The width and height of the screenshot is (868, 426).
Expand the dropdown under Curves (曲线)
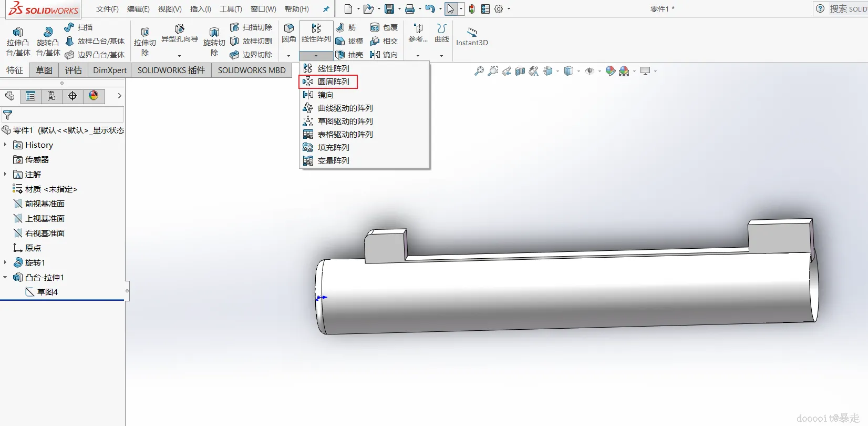click(442, 56)
